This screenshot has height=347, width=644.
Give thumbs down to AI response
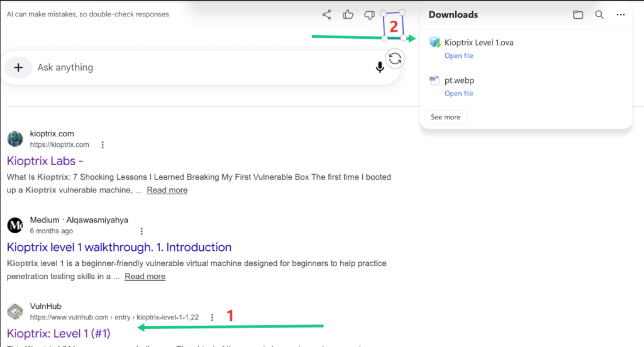tap(369, 15)
